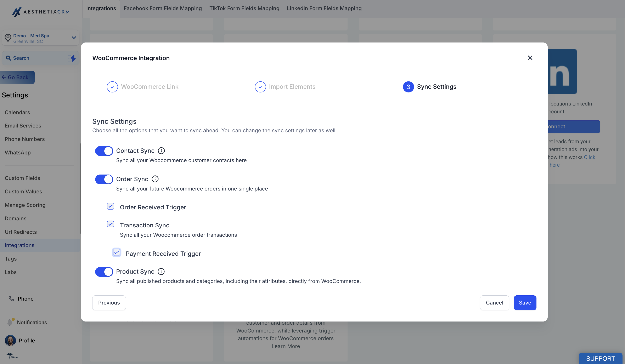Click the Transaction Sync label text
The width and height of the screenshot is (625, 364).
(145, 225)
